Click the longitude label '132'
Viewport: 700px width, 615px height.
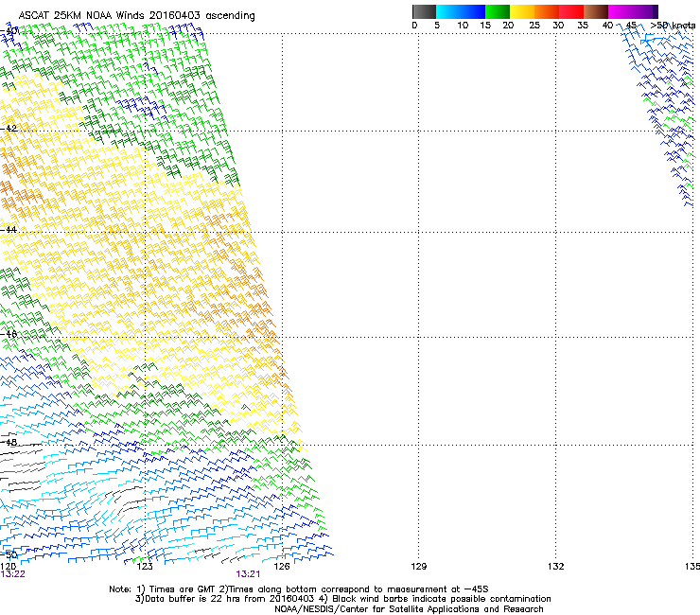click(556, 567)
